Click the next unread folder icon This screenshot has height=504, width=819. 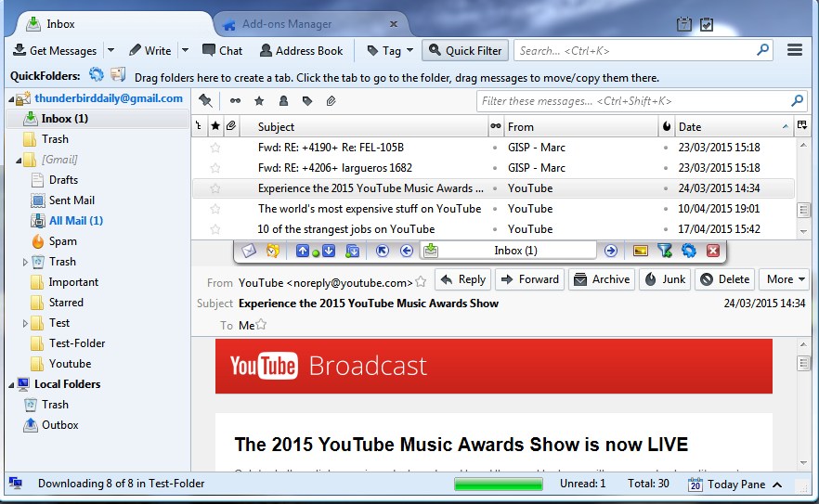(353, 251)
